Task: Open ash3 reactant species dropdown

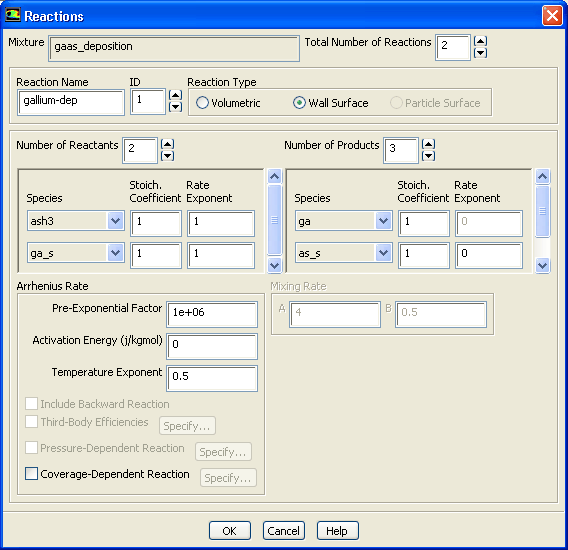Action: coord(116,221)
